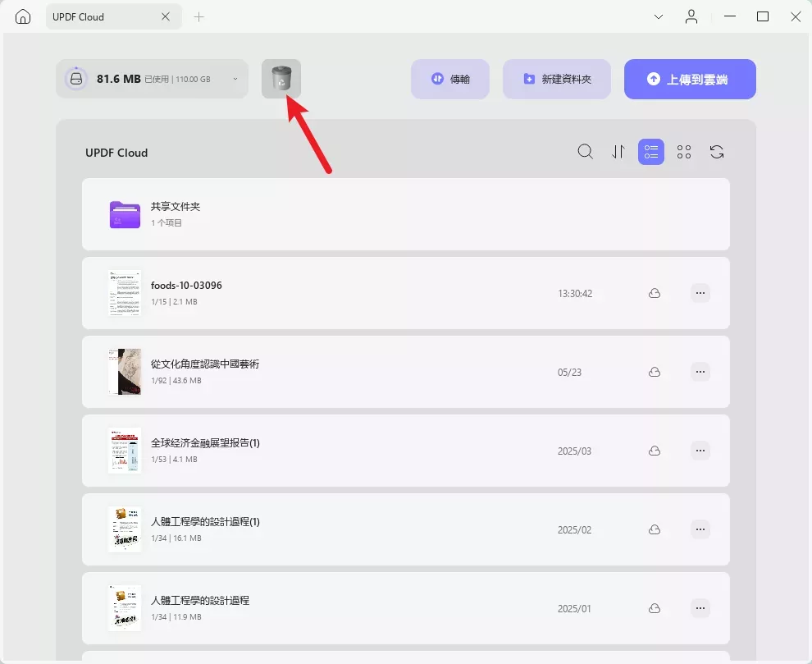Close the UPDF Cloud tab
Image resolution: width=812 pixels, height=664 pixels.
[166, 16]
